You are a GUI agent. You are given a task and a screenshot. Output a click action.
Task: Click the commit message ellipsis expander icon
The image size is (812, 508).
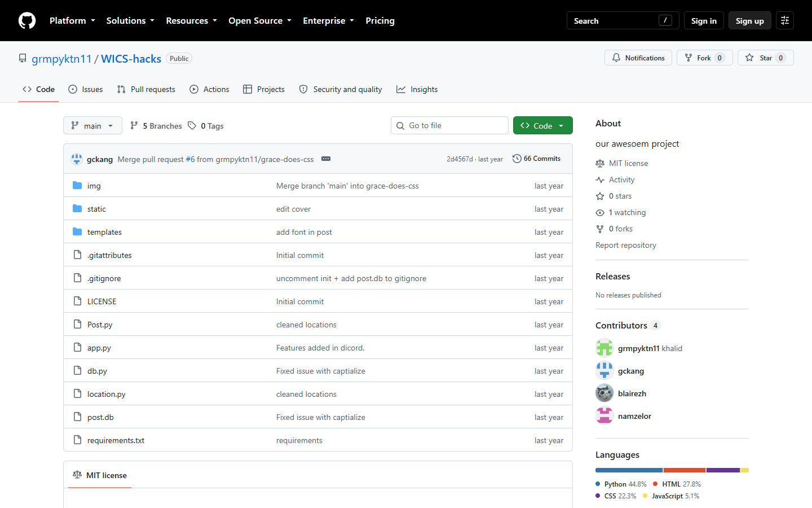point(326,159)
